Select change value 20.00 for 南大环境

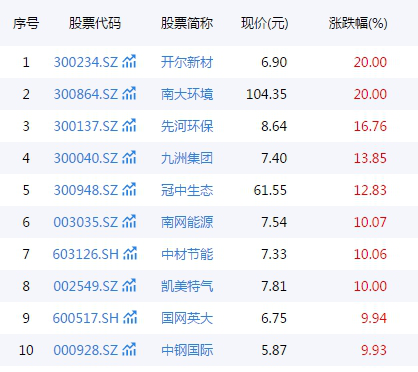[x=370, y=94]
